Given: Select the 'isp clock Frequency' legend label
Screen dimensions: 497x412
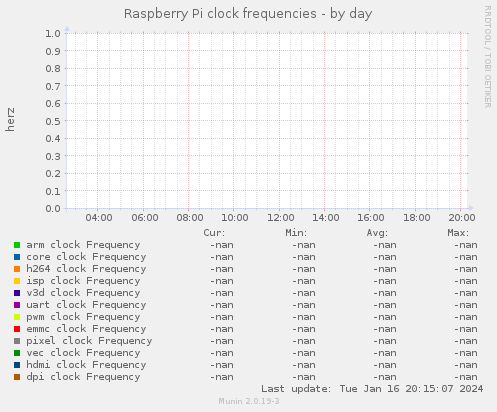Looking at the screenshot, I should [83, 281].
